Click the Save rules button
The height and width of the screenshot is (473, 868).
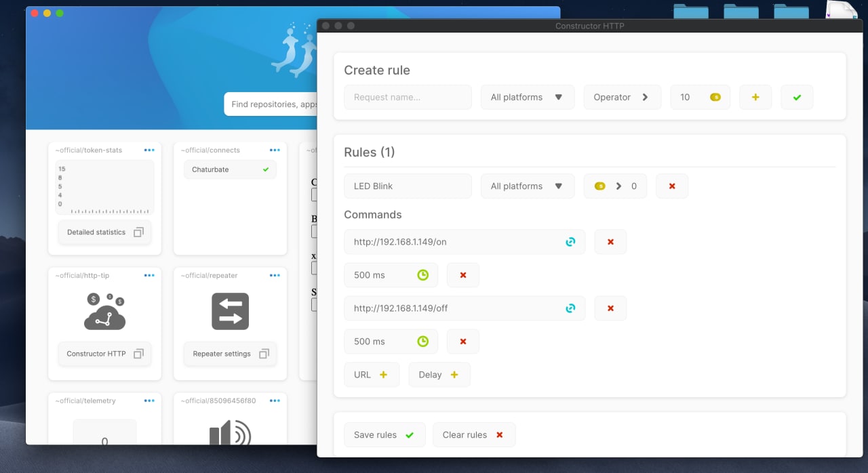tap(384, 434)
